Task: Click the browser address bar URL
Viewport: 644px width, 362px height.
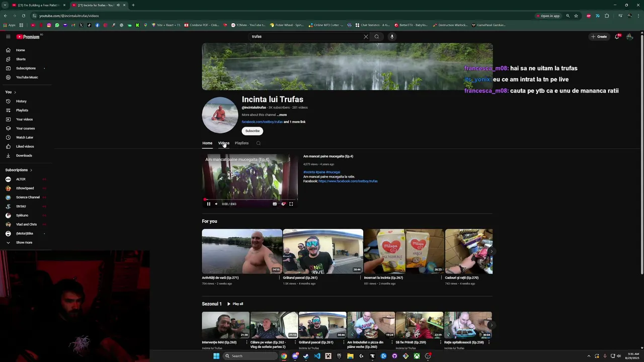Action: point(69,16)
